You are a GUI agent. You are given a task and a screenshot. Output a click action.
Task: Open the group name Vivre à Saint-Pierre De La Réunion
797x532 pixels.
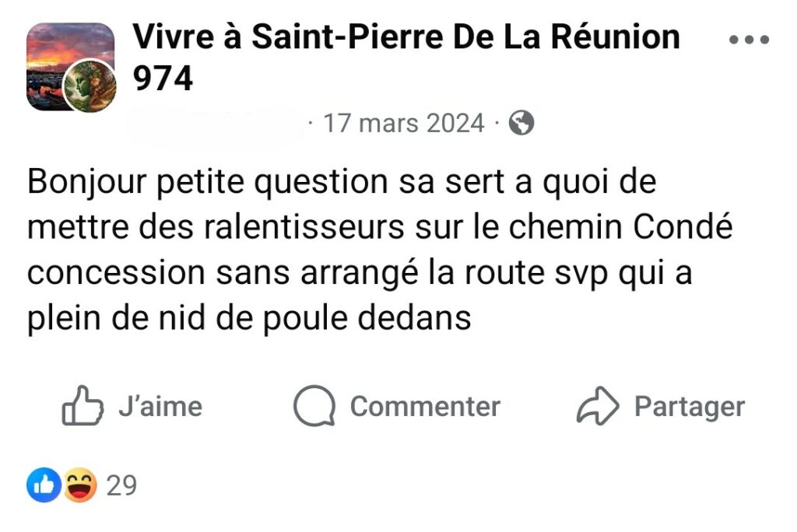click(406, 37)
